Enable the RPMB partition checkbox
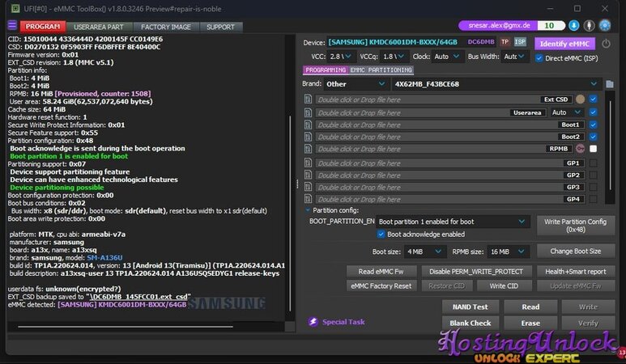 tap(594, 150)
